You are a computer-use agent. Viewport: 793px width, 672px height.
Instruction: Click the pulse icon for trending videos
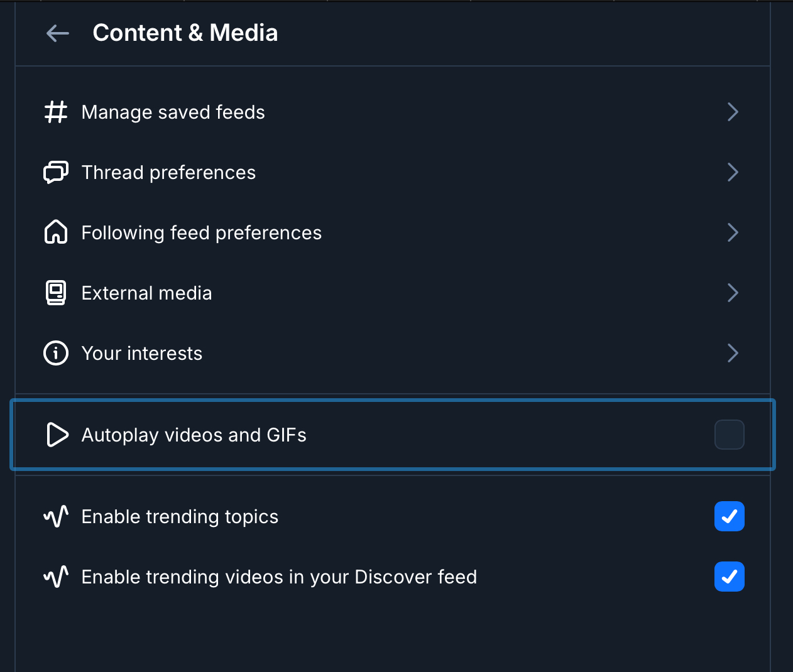tap(56, 577)
